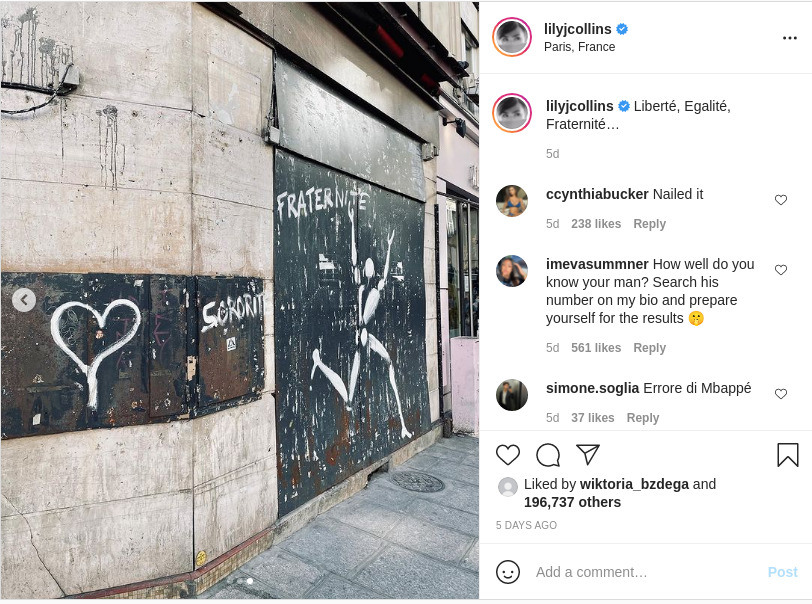Go to previous photo with left arrow
Image resolution: width=812 pixels, height=604 pixels.
[x=24, y=300]
